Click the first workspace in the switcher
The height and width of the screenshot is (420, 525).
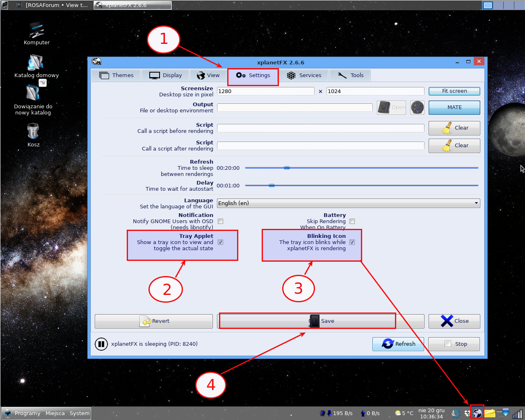pos(488,5)
